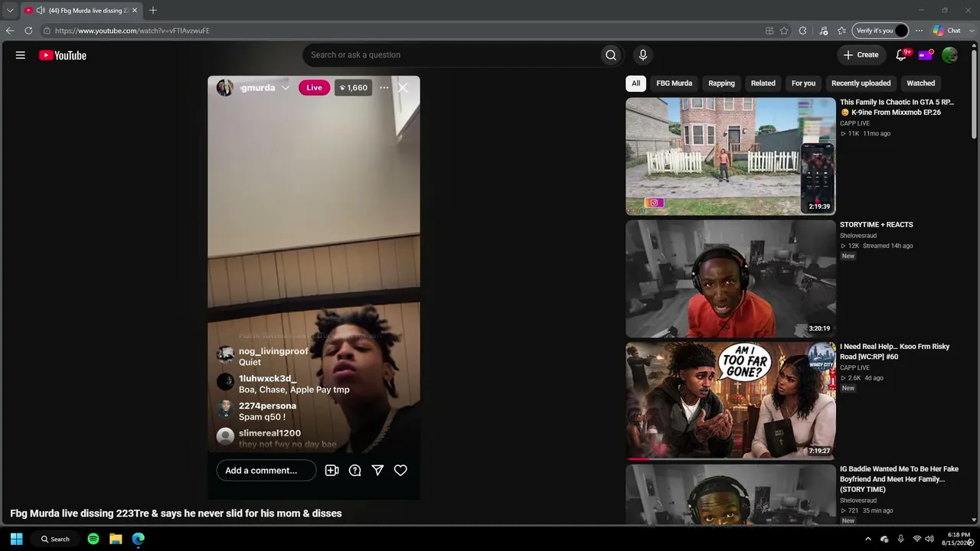This screenshot has width=980, height=551.
Task: Open the tab list dropdown chevron
Action: 10,11
